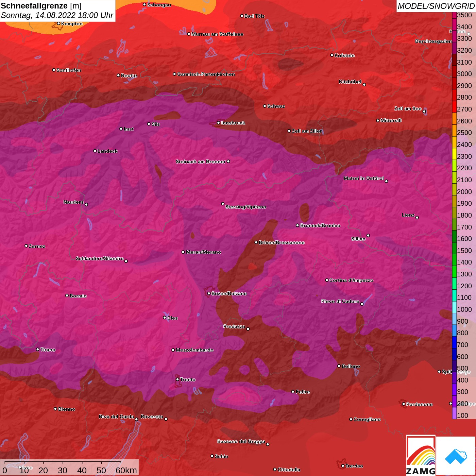Click the Predazzo city marker dot

coord(248,329)
